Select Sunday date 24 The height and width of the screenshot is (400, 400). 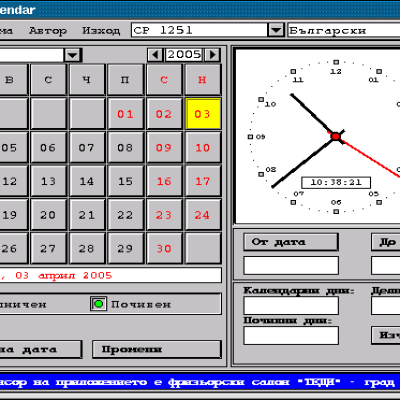(x=203, y=215)
